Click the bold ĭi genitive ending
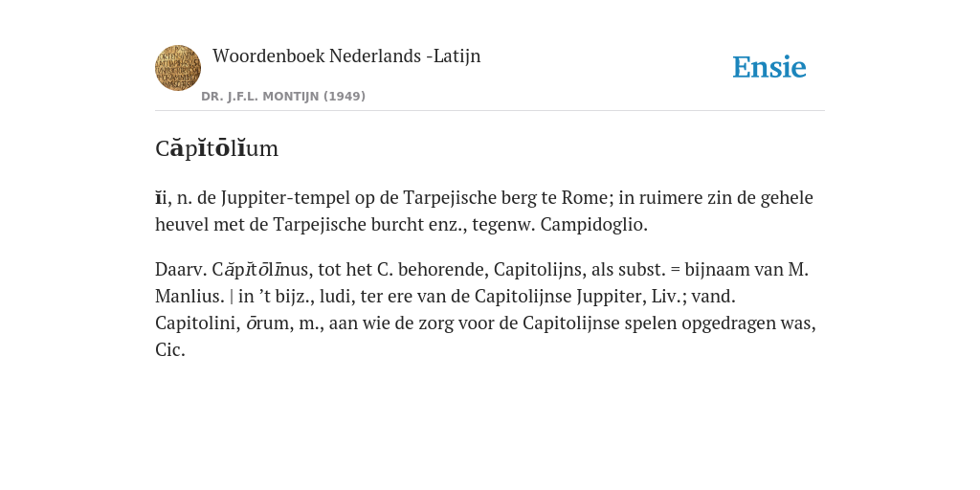 [x=161, y=197]
